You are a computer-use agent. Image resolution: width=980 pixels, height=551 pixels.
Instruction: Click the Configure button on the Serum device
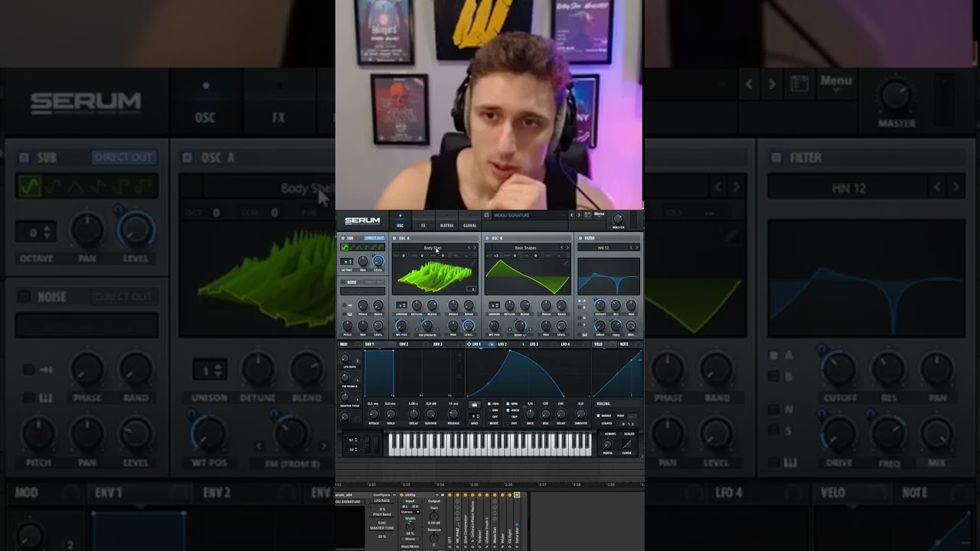coord(381,495)
